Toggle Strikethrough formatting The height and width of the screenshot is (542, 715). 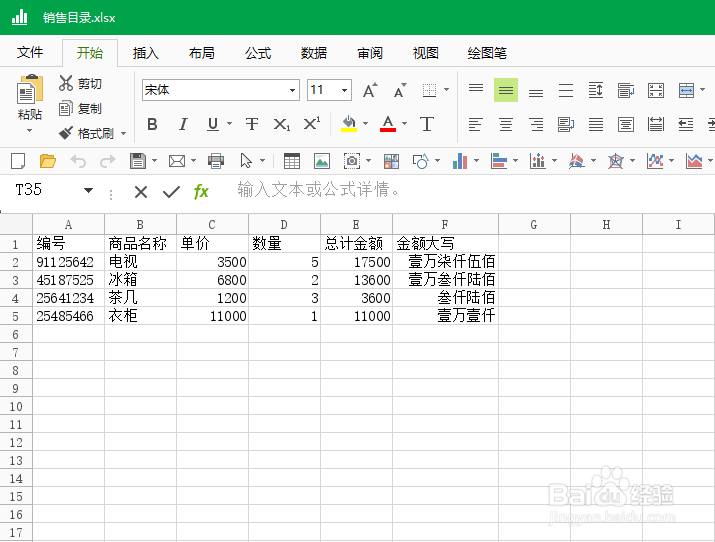(252, 124)
